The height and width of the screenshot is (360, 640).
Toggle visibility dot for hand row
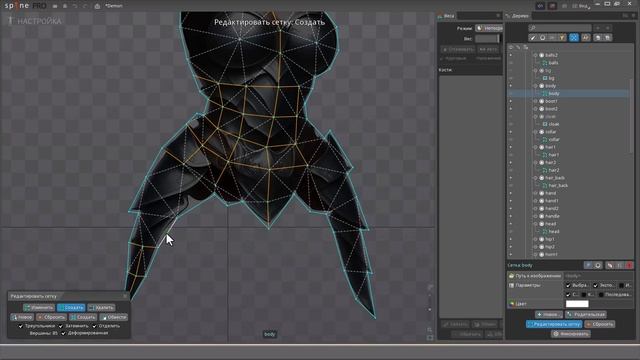click(x=511, y=193)
